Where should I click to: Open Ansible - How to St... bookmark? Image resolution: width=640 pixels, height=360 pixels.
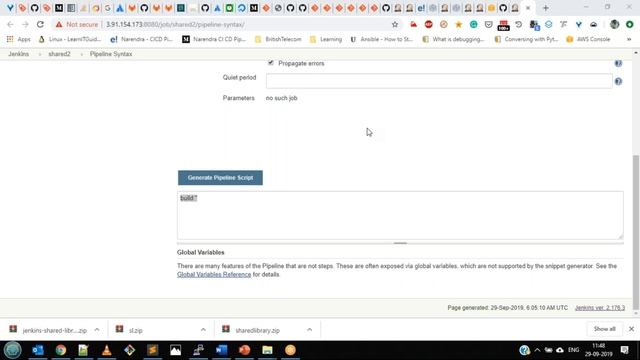[x=382, y=39]
